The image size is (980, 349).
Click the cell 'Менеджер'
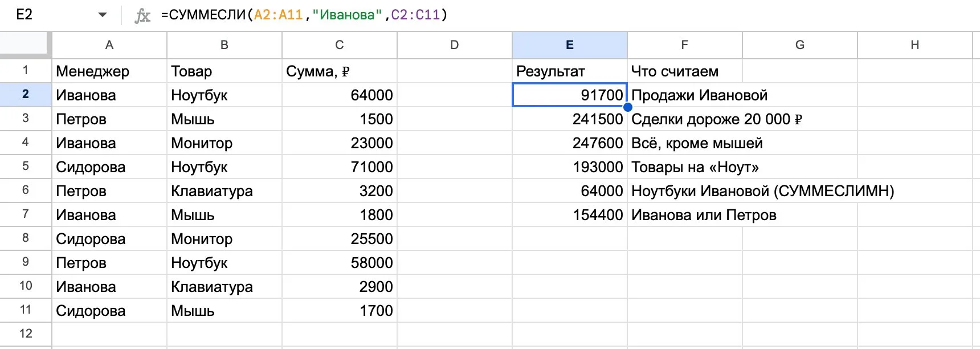(x=109, y=71)
